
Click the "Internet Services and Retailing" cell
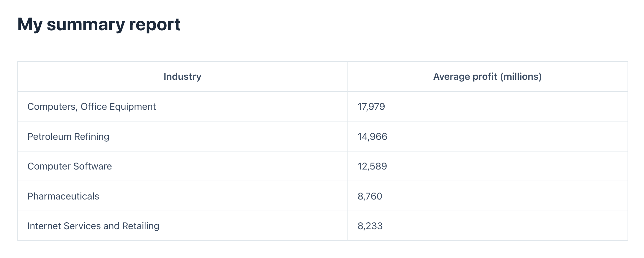(x=93, y=226)
